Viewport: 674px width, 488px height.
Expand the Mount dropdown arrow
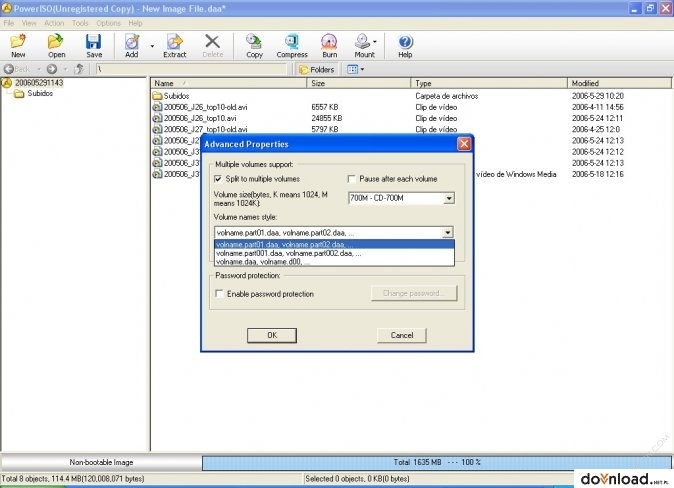click(x=375, y=42)
